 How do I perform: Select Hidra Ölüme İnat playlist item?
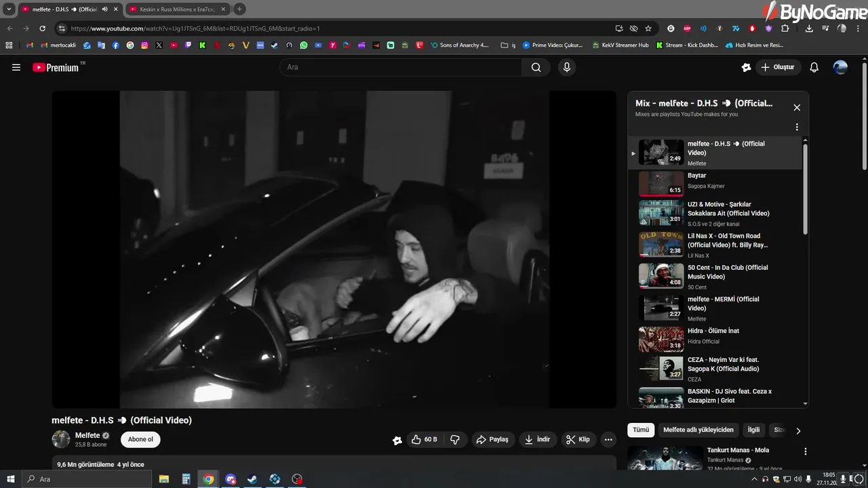(715, 339)
